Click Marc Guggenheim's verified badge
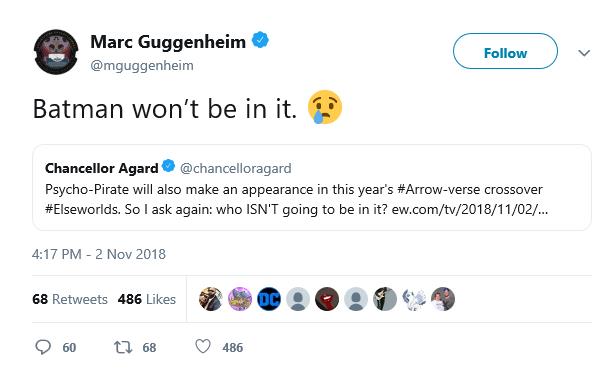Viewport: 613px width, 381px height. point(260,40)
